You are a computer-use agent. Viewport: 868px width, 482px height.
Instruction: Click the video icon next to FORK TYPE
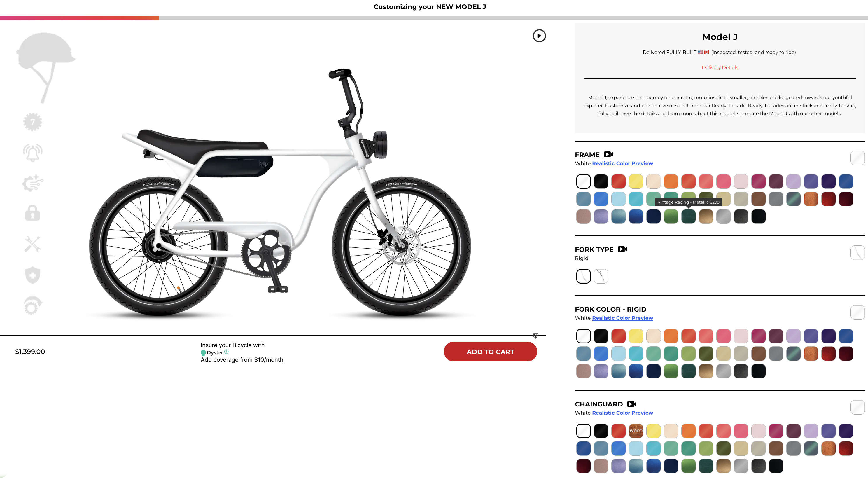coord(622,249)
